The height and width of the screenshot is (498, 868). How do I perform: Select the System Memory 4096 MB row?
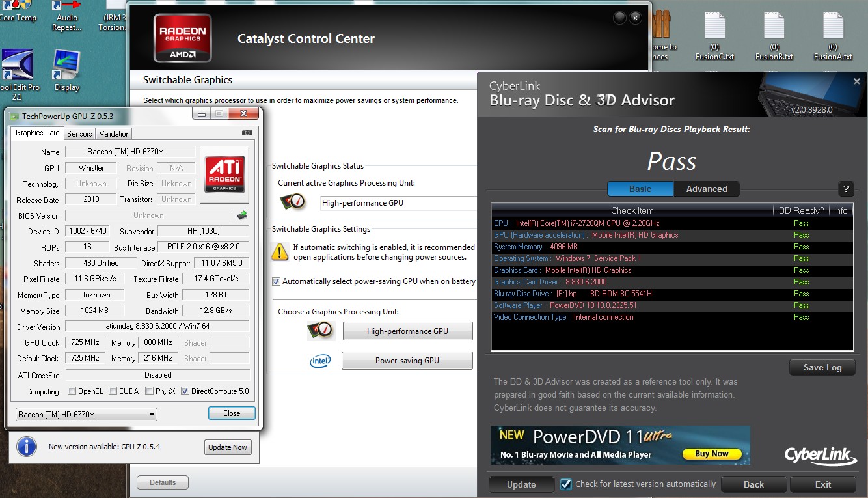[x=672, y=247]
